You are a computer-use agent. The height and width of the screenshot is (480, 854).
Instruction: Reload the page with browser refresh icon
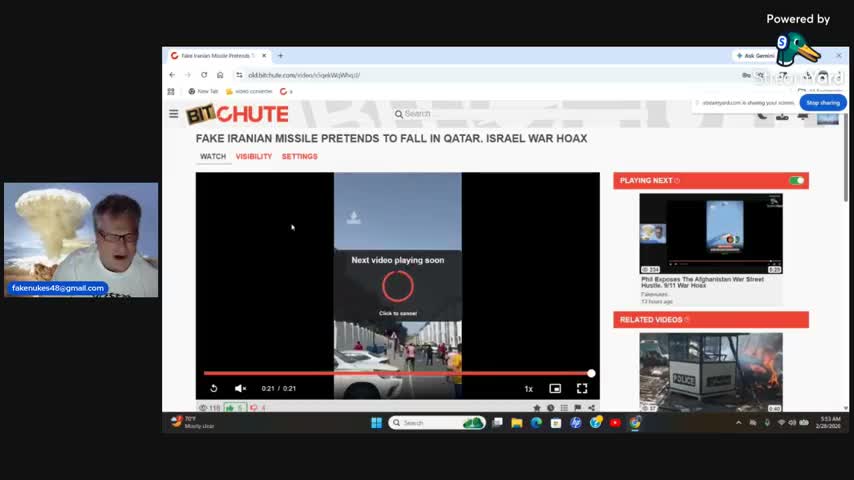click(204, 75)
